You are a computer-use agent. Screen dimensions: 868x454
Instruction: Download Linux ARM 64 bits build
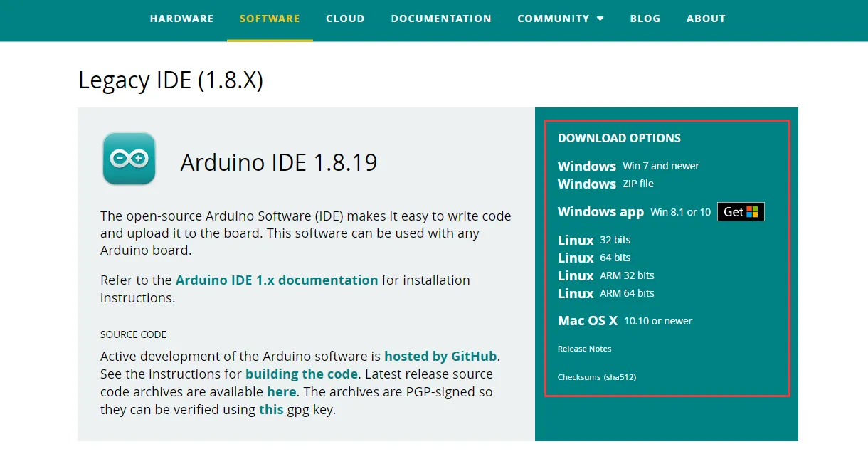[576, 294]
